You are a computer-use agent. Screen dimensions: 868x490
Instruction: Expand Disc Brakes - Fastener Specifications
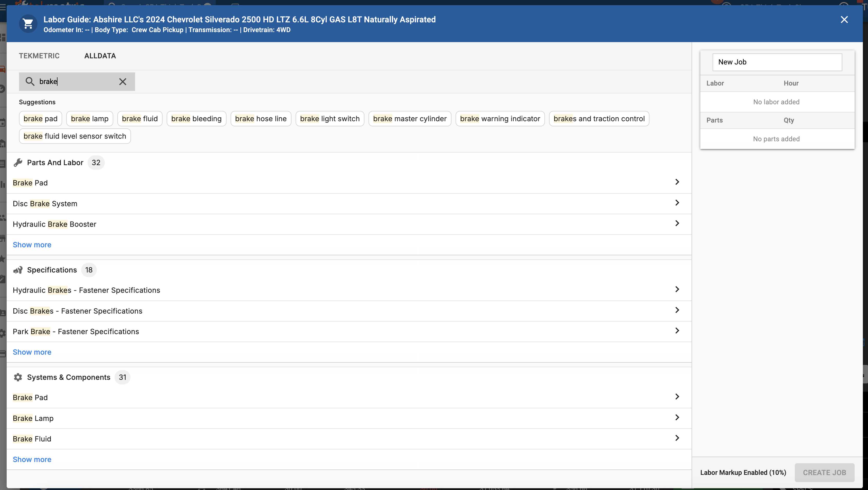[349, 311]
